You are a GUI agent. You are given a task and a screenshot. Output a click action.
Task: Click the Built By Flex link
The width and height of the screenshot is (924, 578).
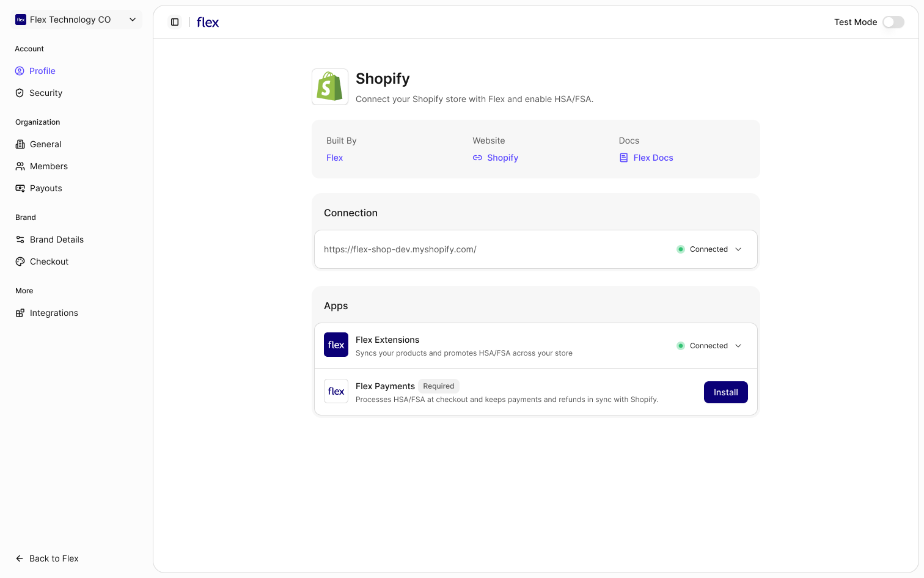click(334, 158)
